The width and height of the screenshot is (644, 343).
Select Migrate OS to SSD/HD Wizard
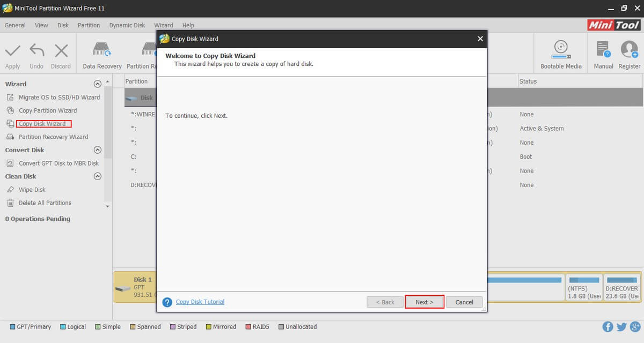60,98
